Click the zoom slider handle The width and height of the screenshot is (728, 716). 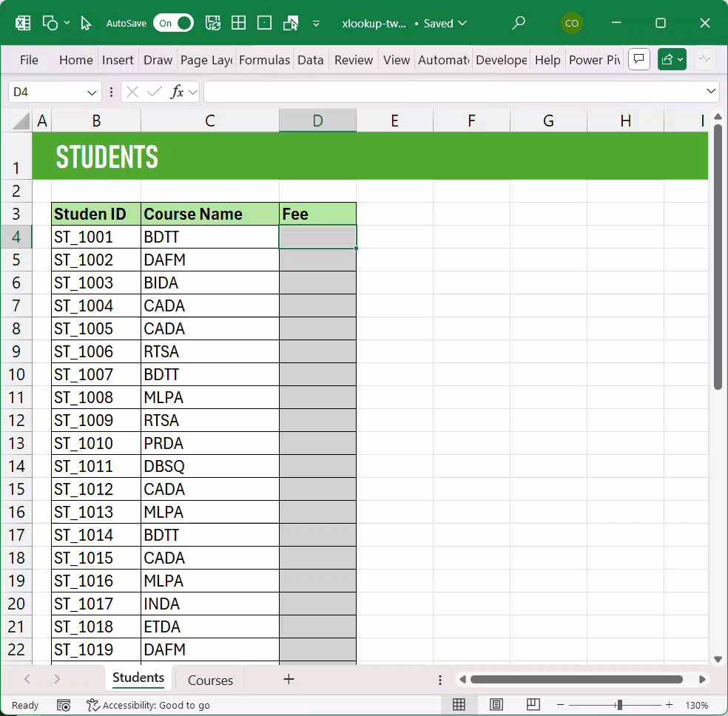(x=619, y=705)
